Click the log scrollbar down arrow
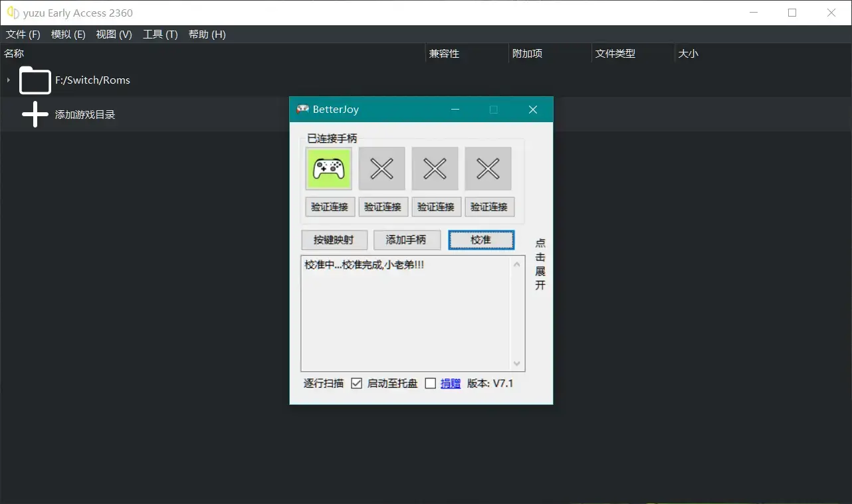Image resolution: width=852 pixels, height=504 pixels. [517, 364]
